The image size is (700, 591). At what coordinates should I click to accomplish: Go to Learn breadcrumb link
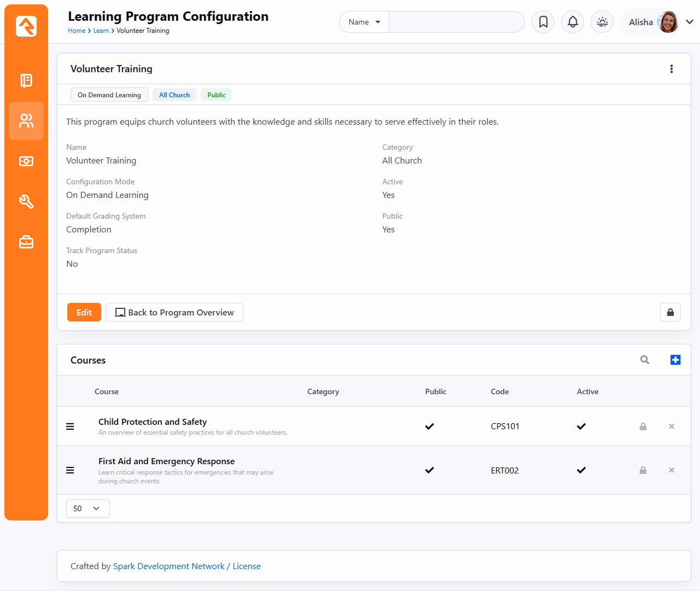point(101,31)
